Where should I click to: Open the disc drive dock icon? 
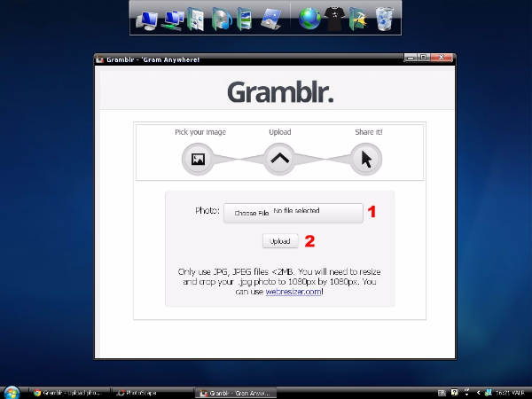click(x=271, y=20)
